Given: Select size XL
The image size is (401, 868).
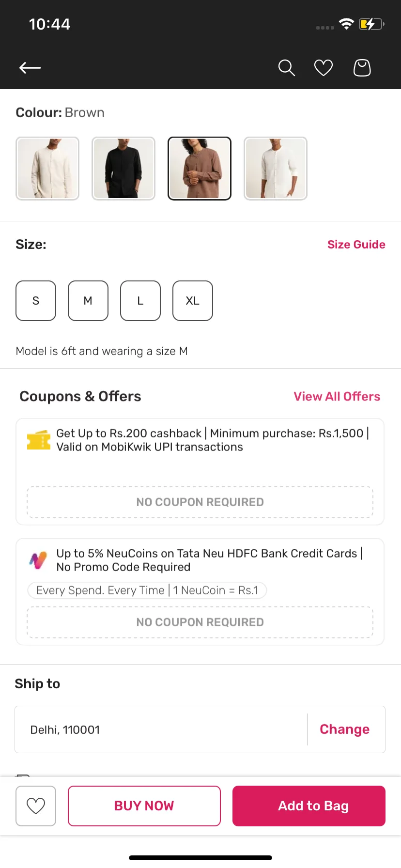Looking at the screenshot, I should click(193, 301).
